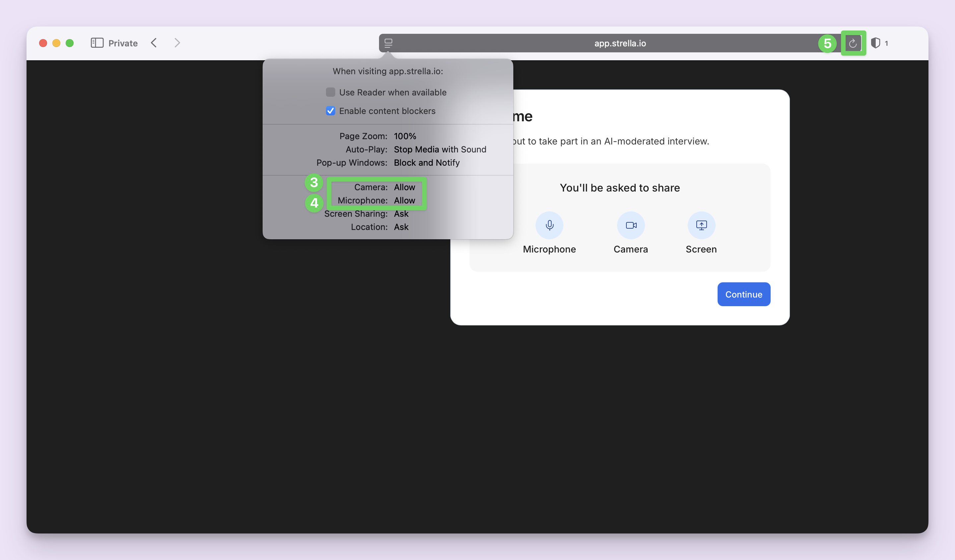This screenshot has width=955, height=560.
Task: Uncheck Enable content blockers
Action: [331, 111]
